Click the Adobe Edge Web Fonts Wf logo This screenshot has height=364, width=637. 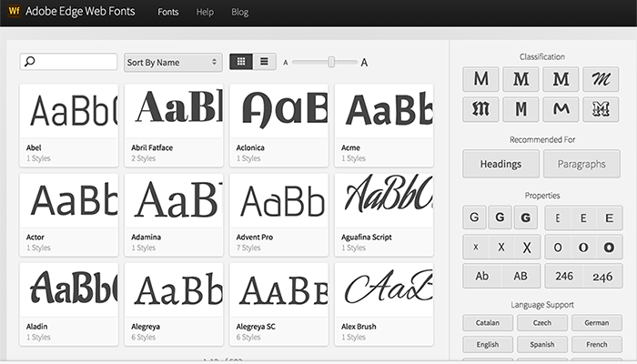click(15, 11)
